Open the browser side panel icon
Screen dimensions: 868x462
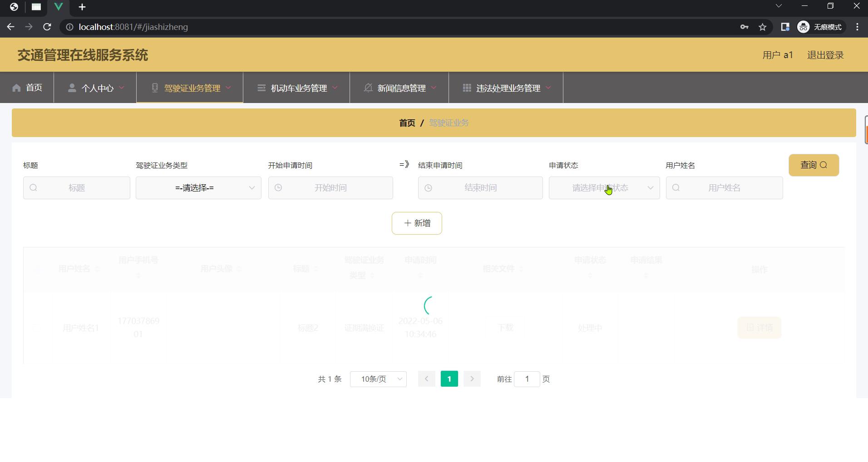pos(785,27)
